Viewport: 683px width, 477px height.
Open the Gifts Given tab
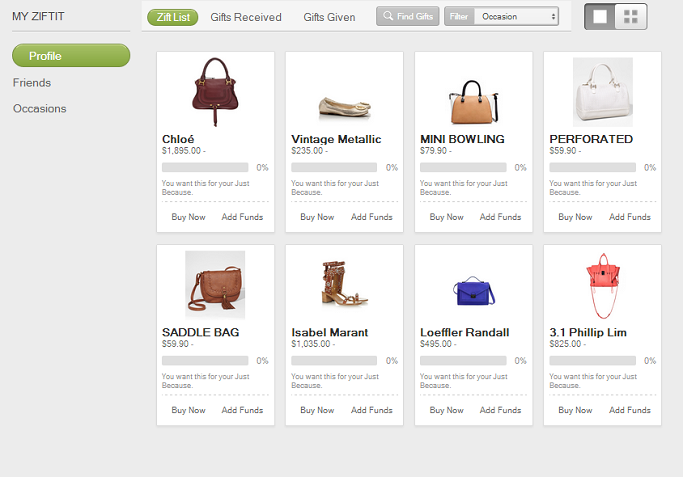(329, 17)
